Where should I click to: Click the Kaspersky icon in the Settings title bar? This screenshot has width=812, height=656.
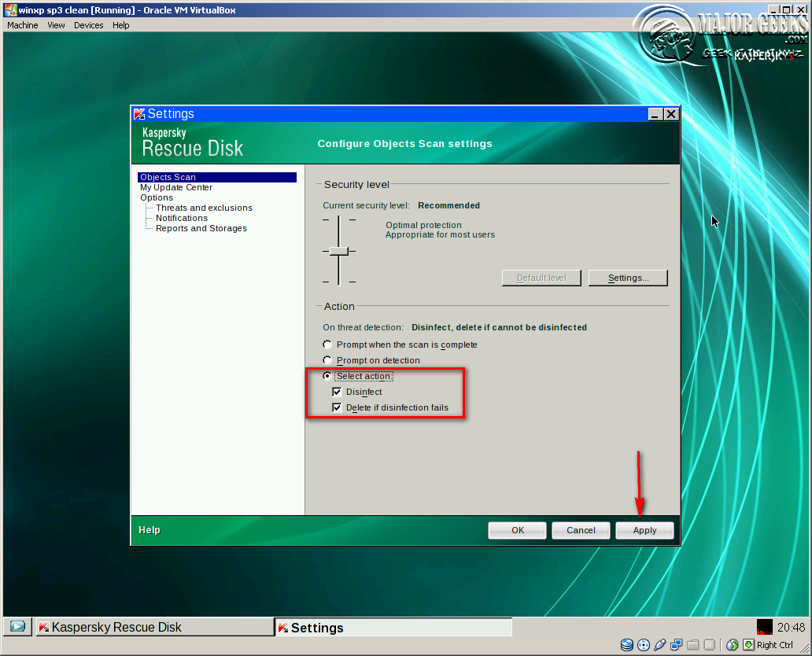pos(138,113)
